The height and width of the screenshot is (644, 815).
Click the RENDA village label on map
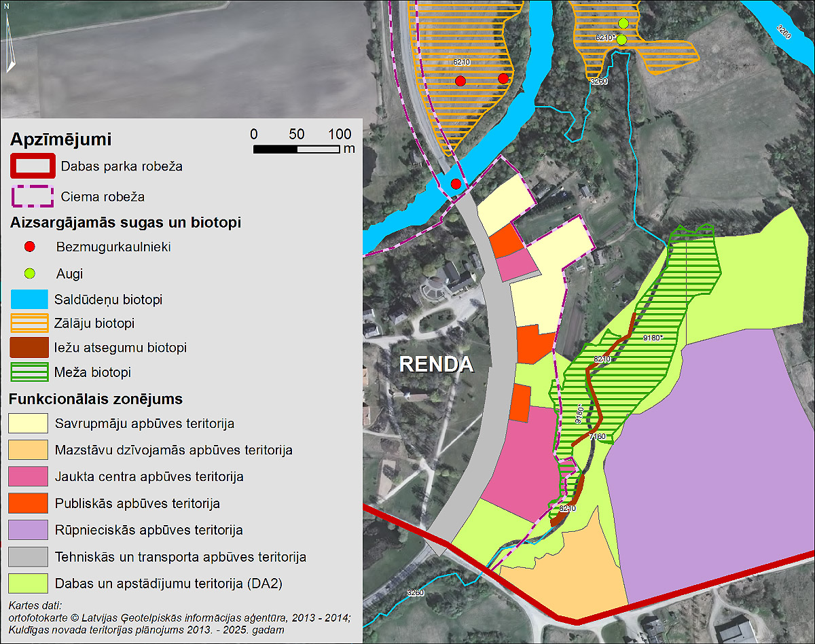coord(436,364)
